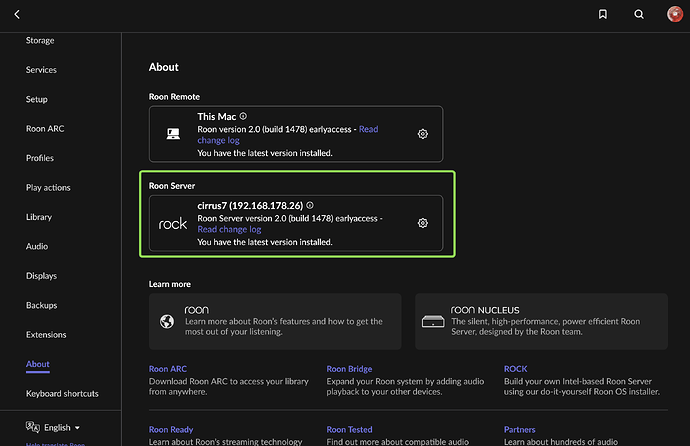This screenshot has width=690, height=446.
Task: Click the This Mac title text
Action: [x=217, y=117]
